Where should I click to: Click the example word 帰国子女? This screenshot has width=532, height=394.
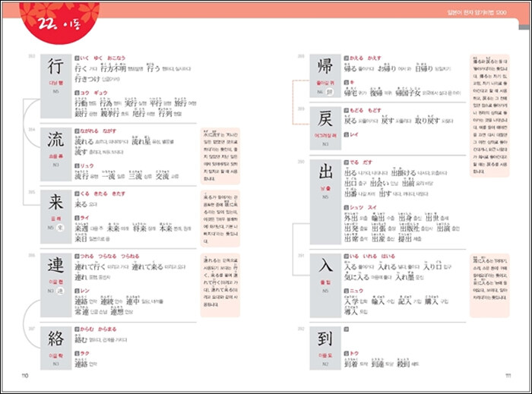[x=408, y=92]
